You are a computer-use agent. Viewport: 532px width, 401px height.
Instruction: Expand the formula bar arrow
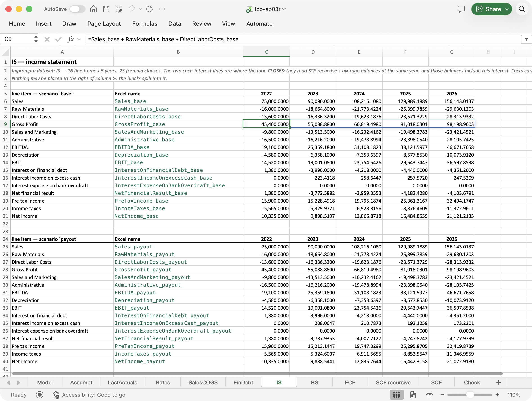[x=526, y=39]
